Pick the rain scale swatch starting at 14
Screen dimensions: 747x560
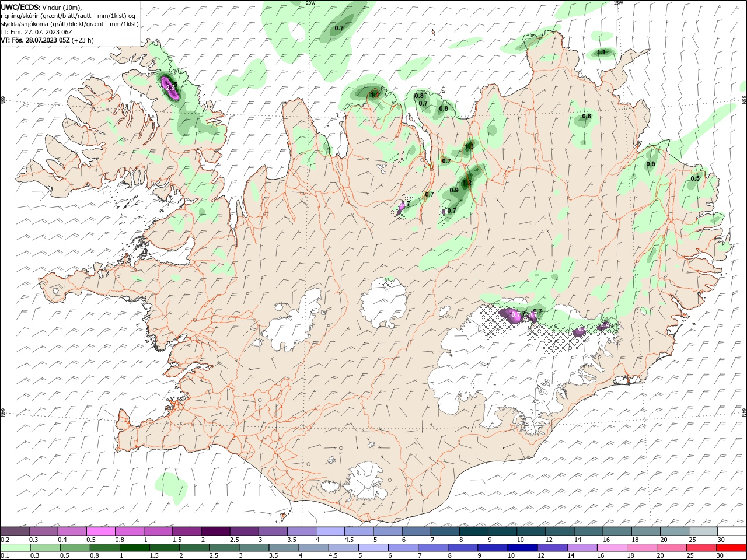coord(582,548)
